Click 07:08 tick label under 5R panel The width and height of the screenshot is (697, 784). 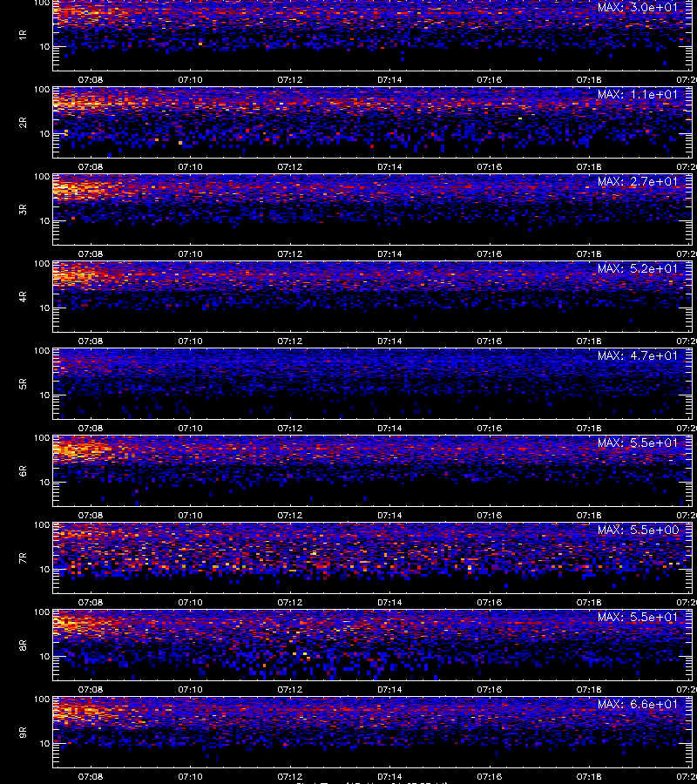pos(91,428)
